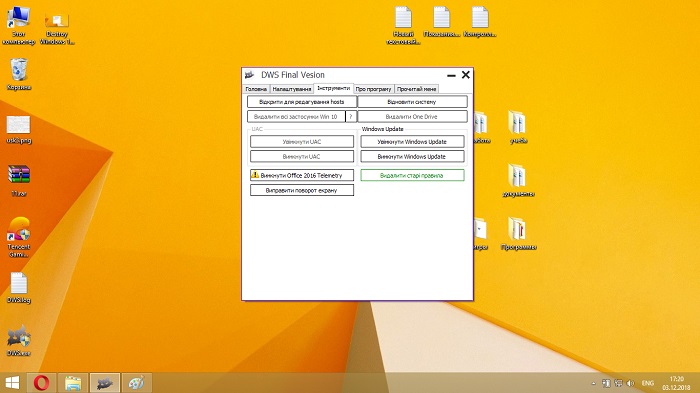Switch to the Прочитай мене tab

click(x=417, y=89)
